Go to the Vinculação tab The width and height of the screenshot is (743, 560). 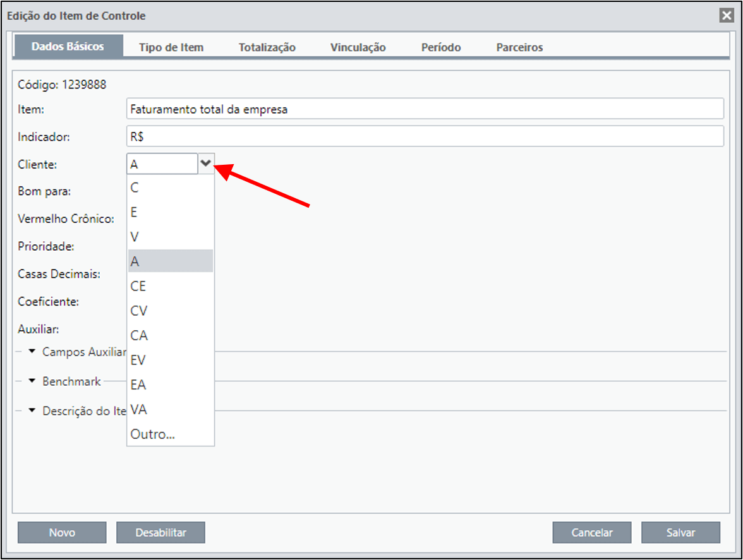pos(358,47)
